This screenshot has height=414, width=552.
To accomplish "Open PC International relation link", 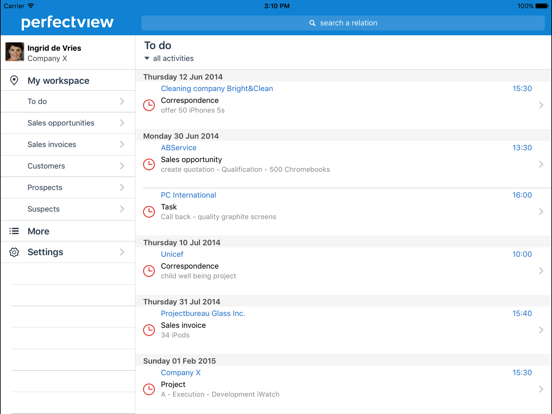I will 188,195.
